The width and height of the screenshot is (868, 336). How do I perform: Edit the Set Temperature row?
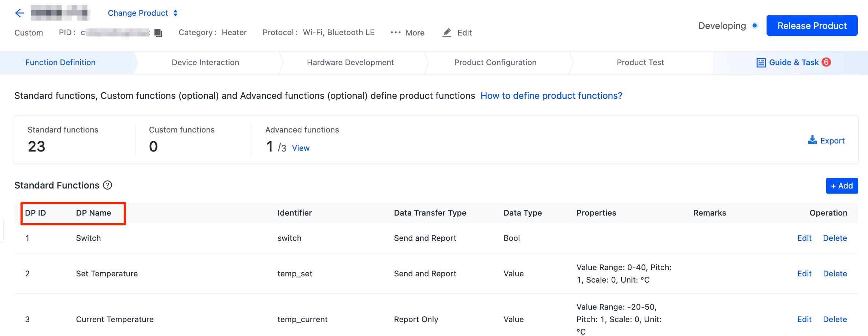pos(804,273)
